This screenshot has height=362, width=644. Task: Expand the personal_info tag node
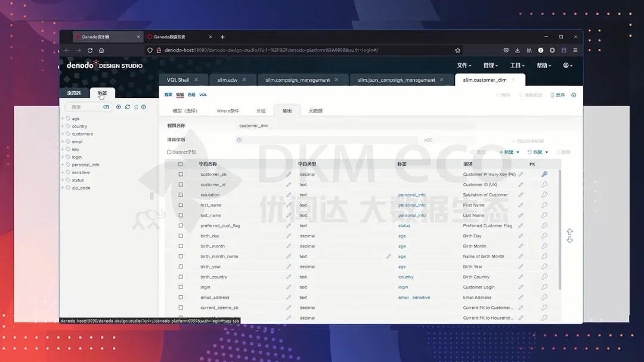(x=62, y=165)
